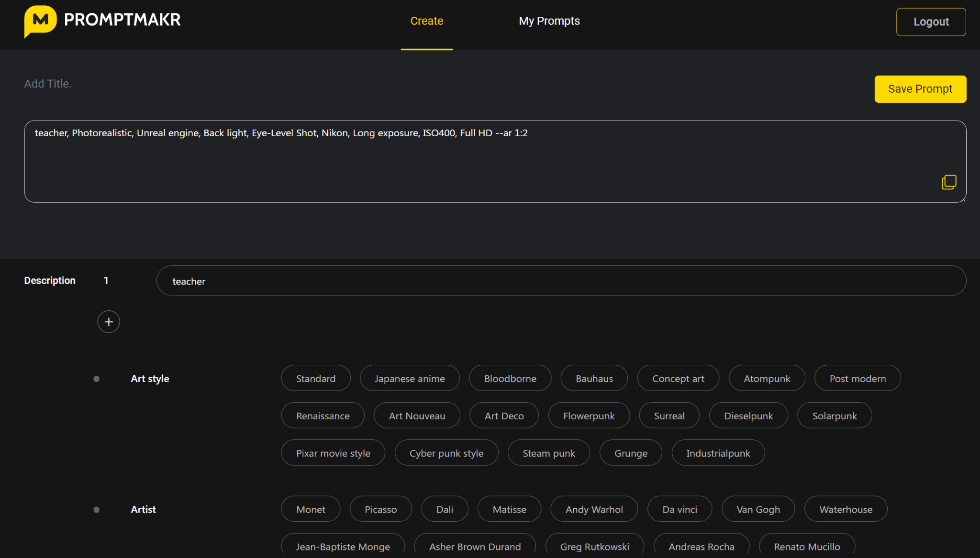The image size is (980, 558).
Task: Select Greg Rutkowski artist chip
Action: 594,547
